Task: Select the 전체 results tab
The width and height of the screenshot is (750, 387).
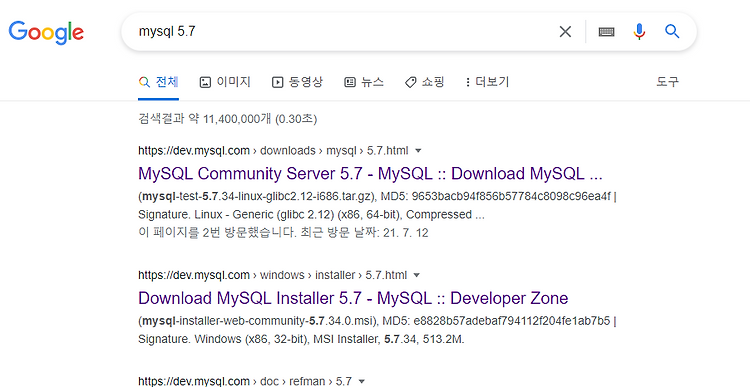Action: (158, 82)
